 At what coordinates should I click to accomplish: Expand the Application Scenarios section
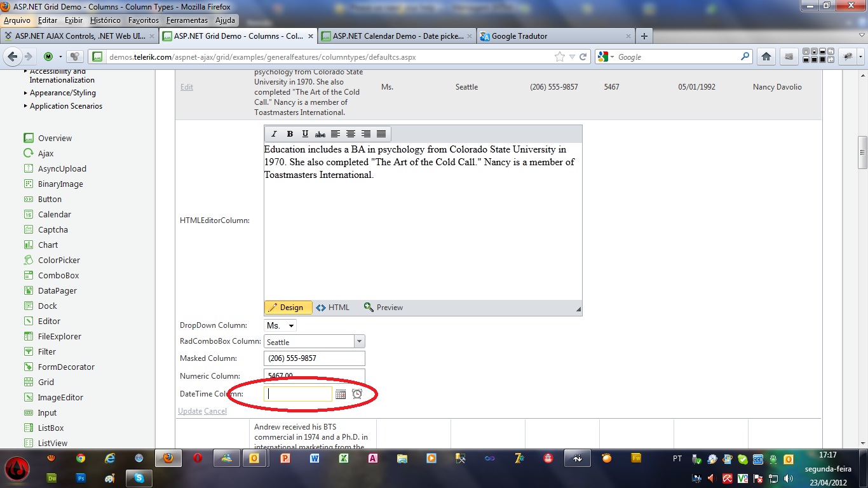(x=63, y=106)
